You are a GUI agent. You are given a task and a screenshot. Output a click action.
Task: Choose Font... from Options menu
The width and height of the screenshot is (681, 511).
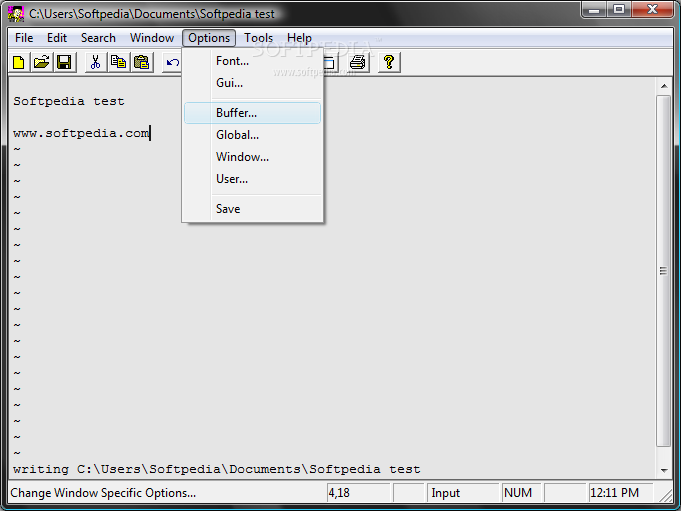coord(252,61)
